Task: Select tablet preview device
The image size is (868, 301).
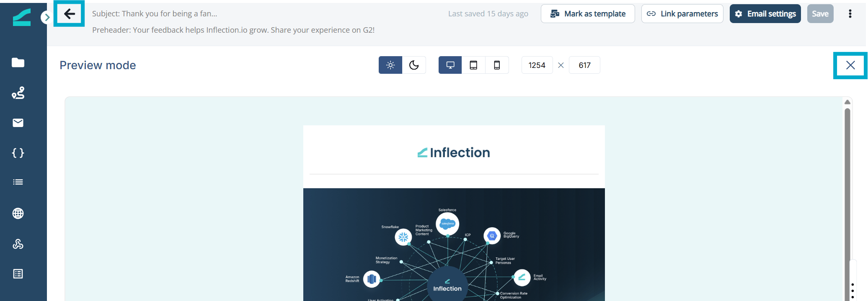Action: [x=473, y=65]
